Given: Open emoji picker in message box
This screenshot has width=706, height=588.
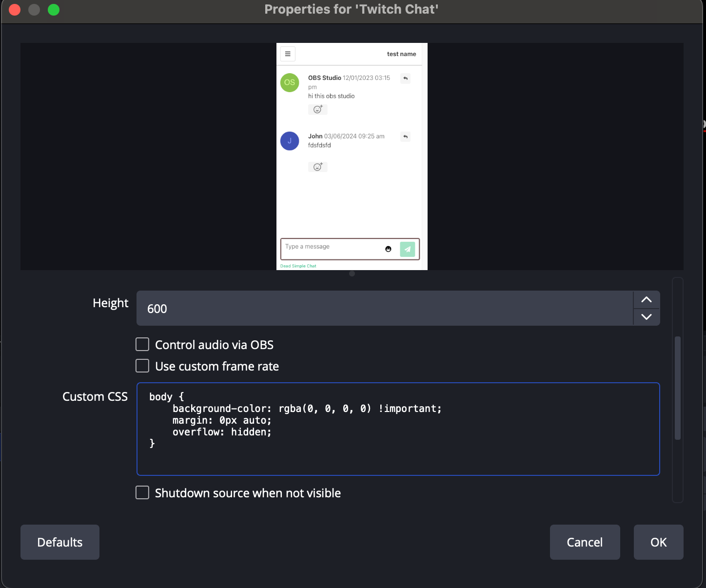Looking at the screenshot, I should pos(388,249).
